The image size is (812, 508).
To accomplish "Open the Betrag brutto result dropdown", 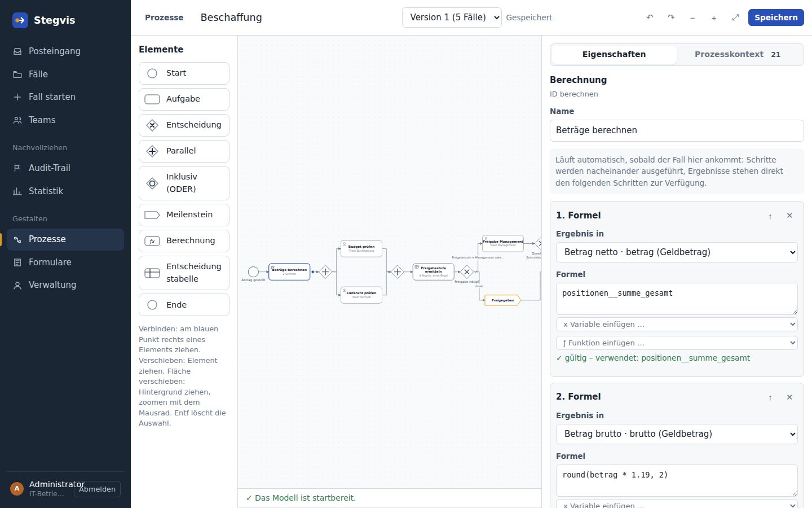I will 677,434.
